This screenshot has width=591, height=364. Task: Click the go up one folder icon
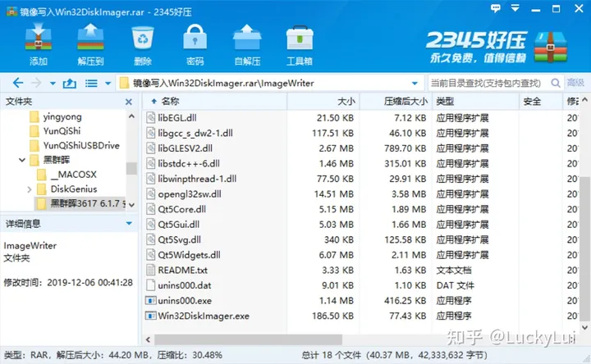[69, 83]
